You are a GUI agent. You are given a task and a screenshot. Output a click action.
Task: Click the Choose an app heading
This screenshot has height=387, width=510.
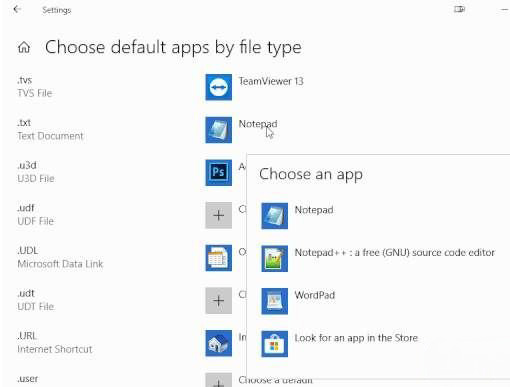pyautogui.click(x=311, y=174)
